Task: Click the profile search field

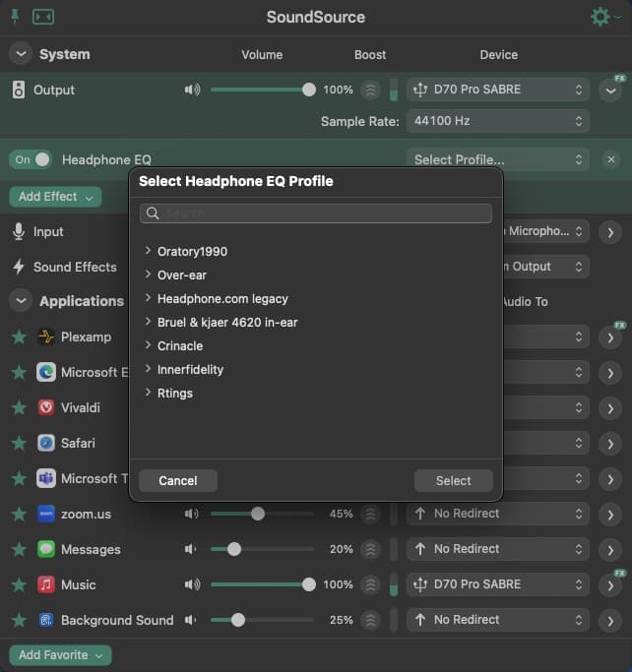Action: coord(316,214)
